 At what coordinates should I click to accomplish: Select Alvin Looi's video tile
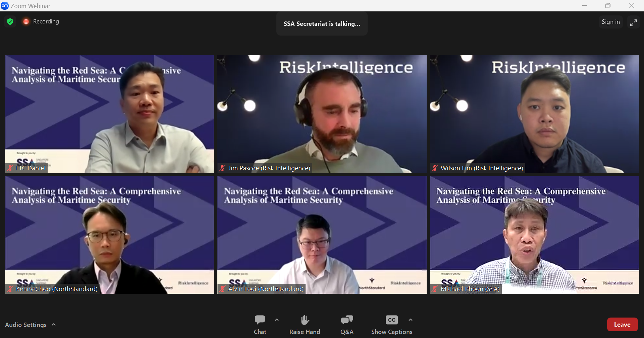322,235
